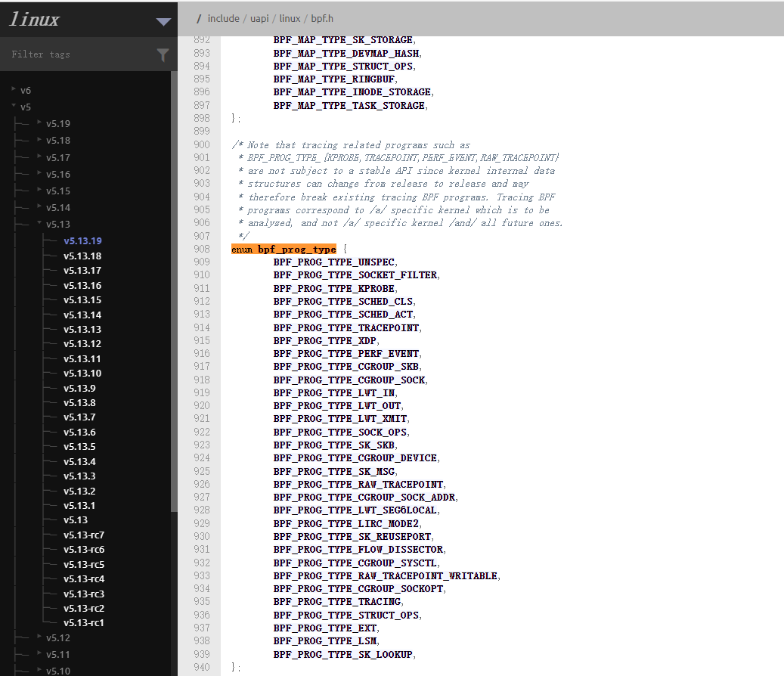Select version v5.13.11

click(82, 359)
